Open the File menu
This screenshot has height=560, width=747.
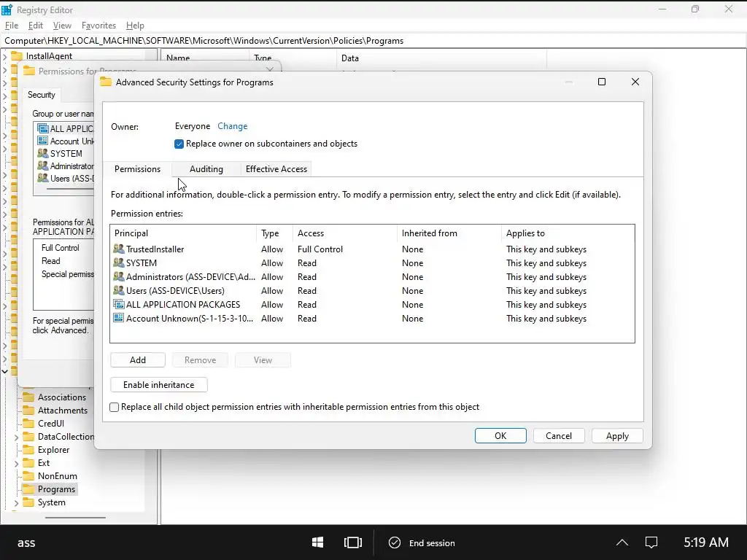point(12,26)
